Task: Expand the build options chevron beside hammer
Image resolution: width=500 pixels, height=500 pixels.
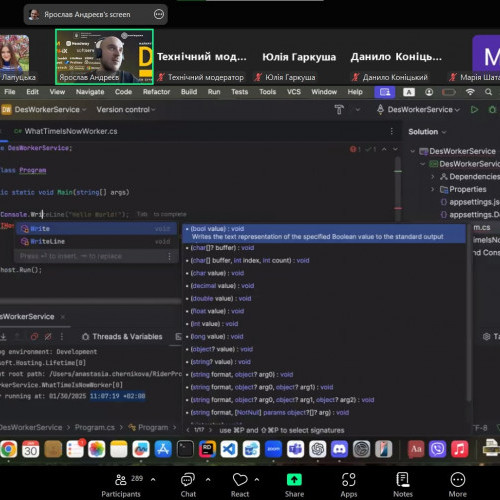Action: [x=357, y=109]
